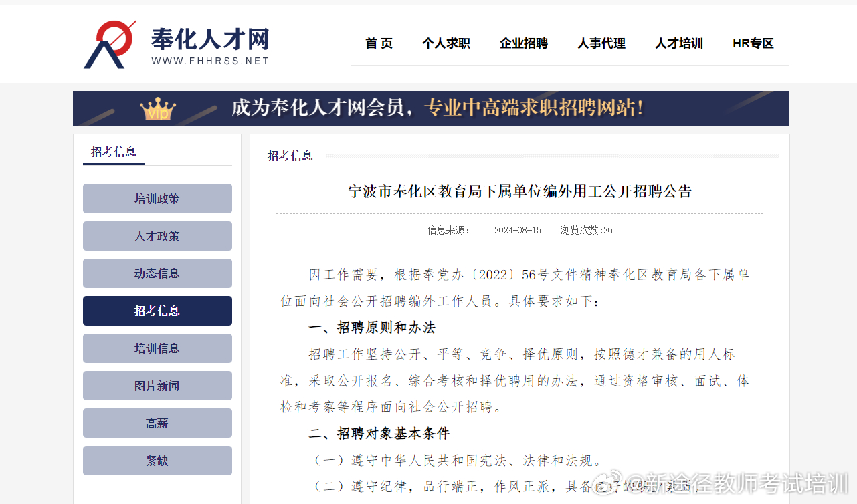Go to 个人求职 in top navigation

coord(446,43)
